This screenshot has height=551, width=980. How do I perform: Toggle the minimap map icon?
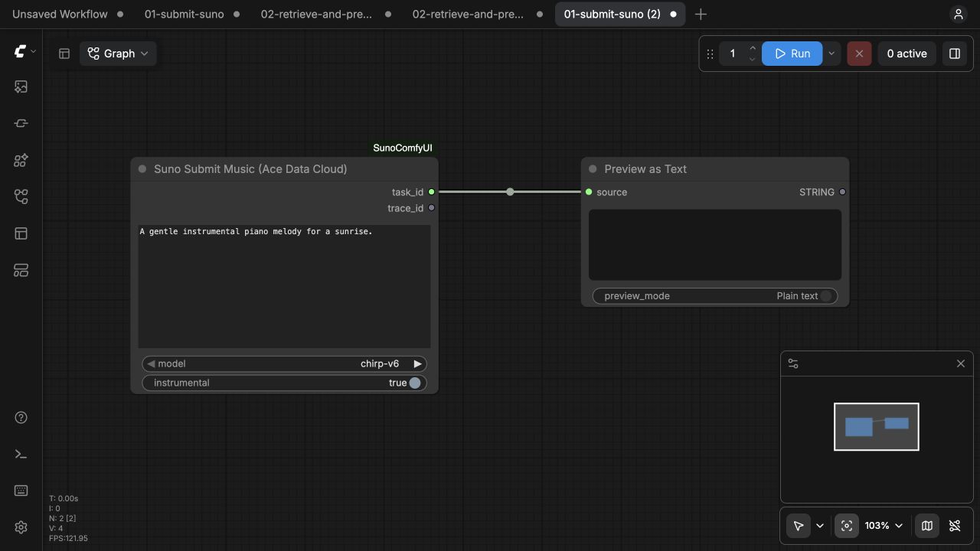click(927, 526)
